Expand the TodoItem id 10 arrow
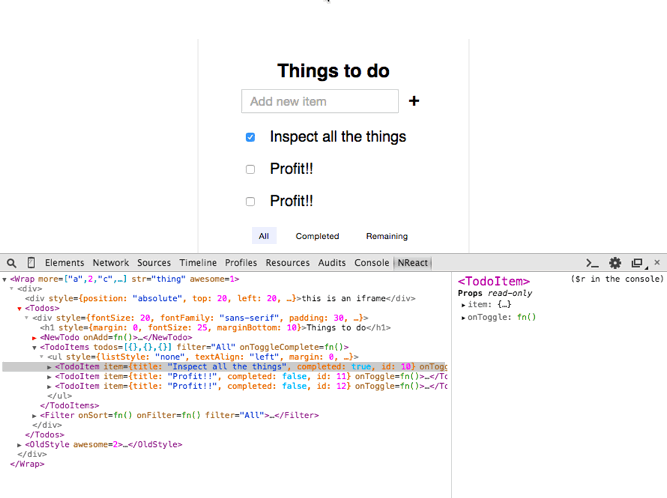Screen dimensions: 667x498 click(x=49, y=367)
